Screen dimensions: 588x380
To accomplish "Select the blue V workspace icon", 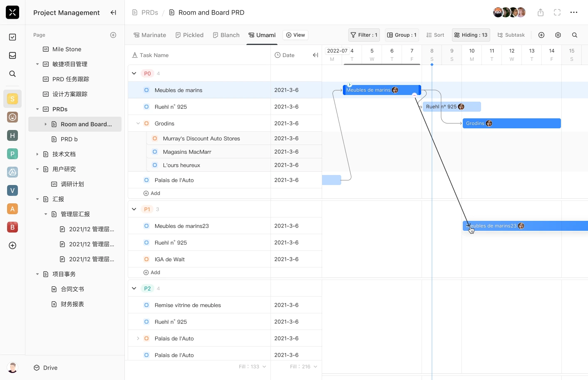I will (x=12, y=190).
